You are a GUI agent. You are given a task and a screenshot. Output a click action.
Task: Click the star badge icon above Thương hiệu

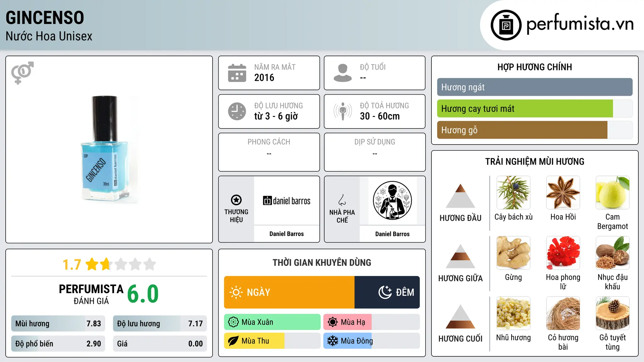[236, 200]
